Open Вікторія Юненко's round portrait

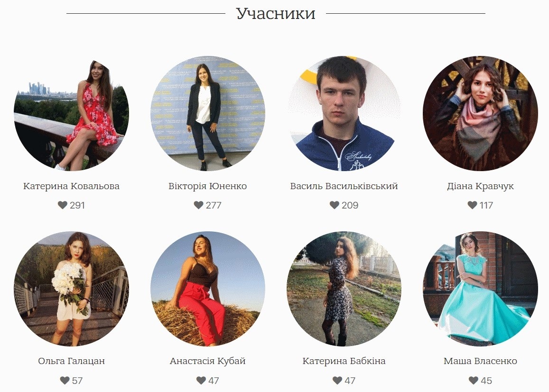click(208, 114)
